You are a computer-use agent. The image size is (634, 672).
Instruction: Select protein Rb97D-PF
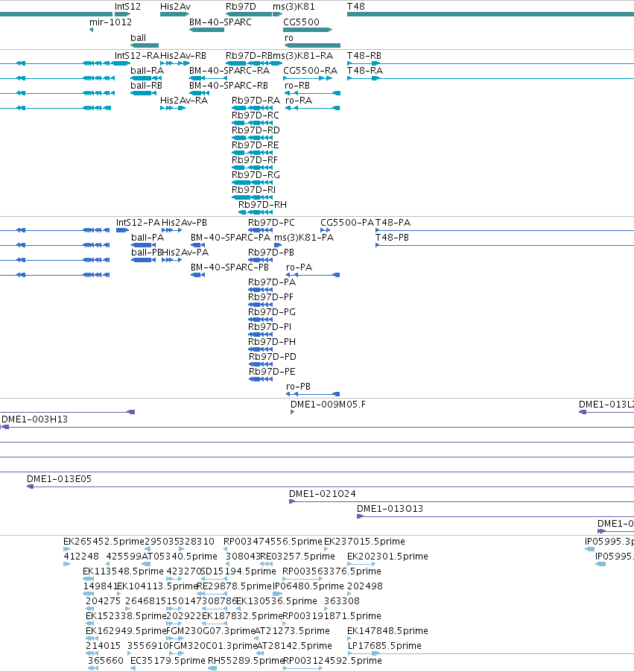coord(271,297)
